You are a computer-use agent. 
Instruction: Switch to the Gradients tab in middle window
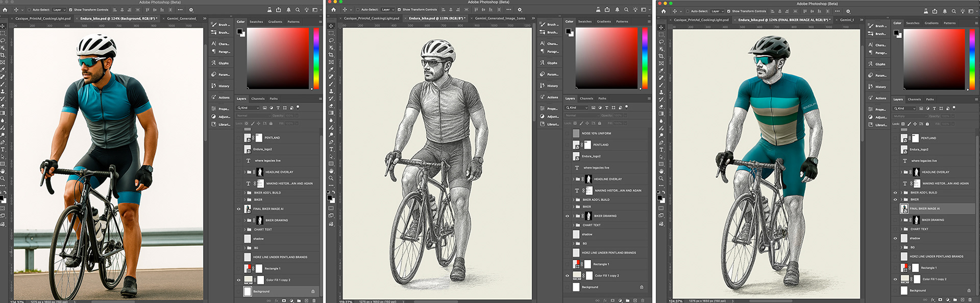(604, 21)
